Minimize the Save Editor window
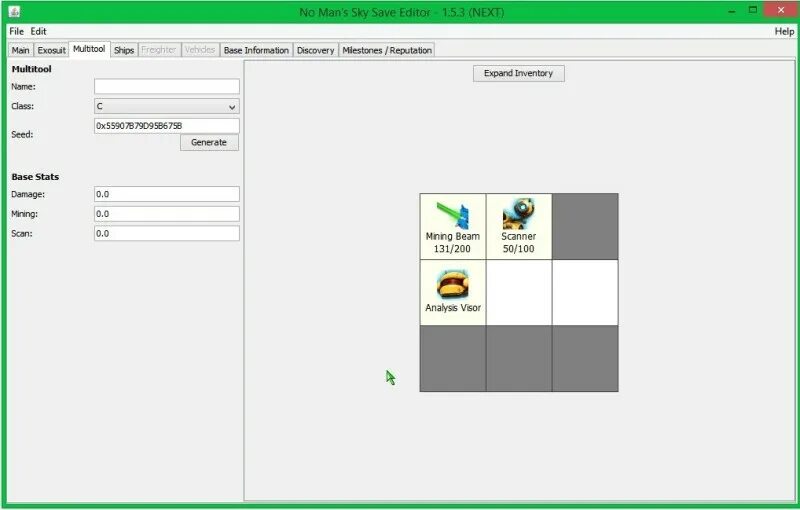This screenshot has height=510, width=800. (x=732, y=10)
